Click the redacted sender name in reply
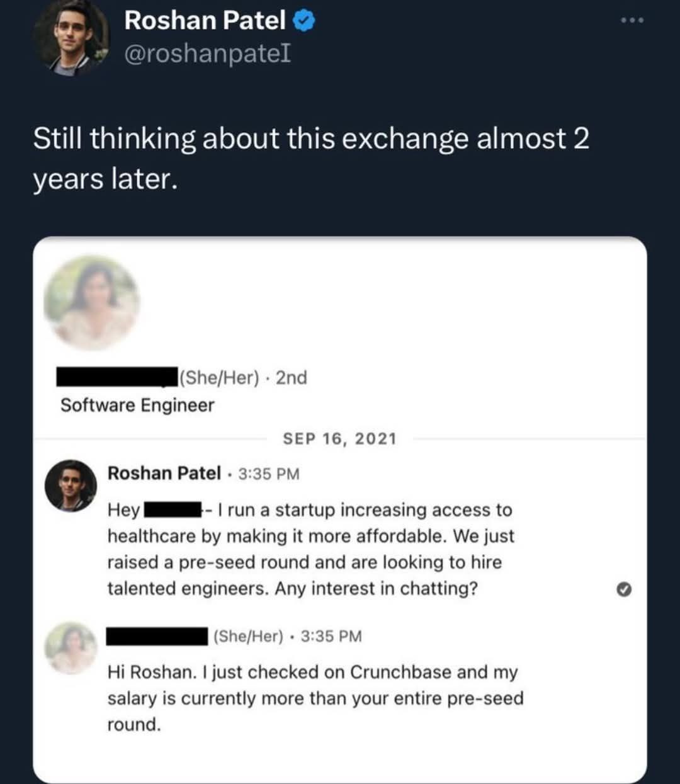The image size is (680, 784). tap(157, 636)
